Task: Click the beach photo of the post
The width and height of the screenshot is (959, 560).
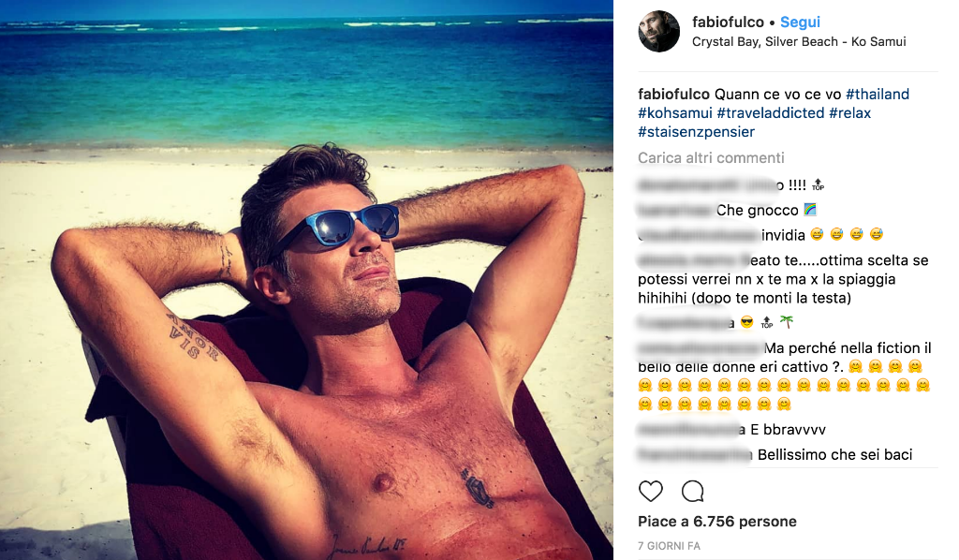Action: [306, 280]
